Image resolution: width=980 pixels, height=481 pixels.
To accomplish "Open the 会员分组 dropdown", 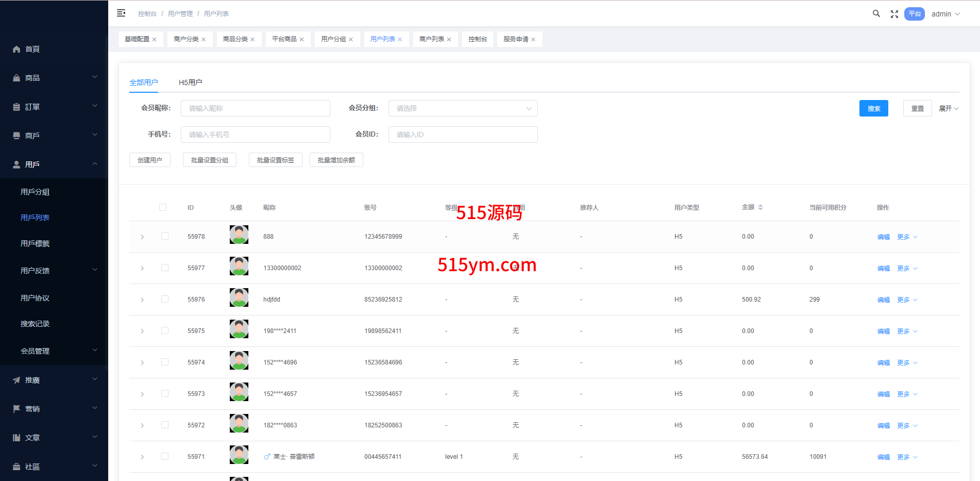I will [463, 108].
